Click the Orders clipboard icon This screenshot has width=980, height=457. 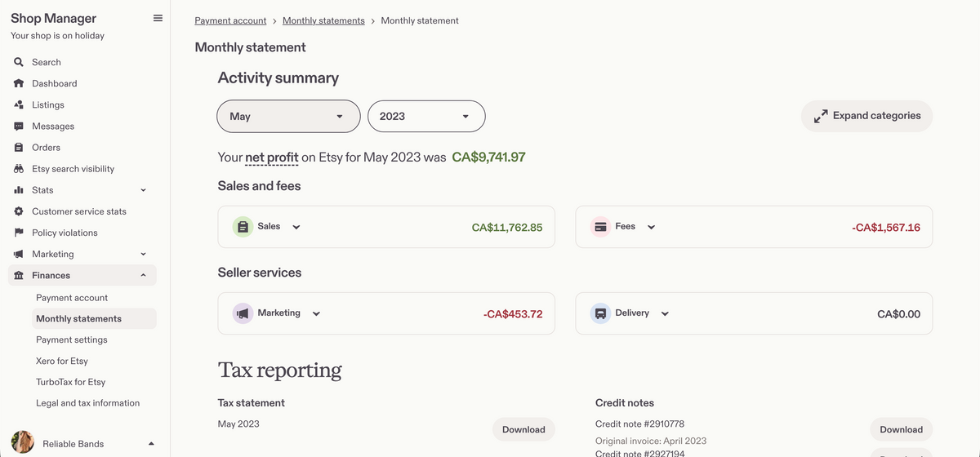coord(19,148)
